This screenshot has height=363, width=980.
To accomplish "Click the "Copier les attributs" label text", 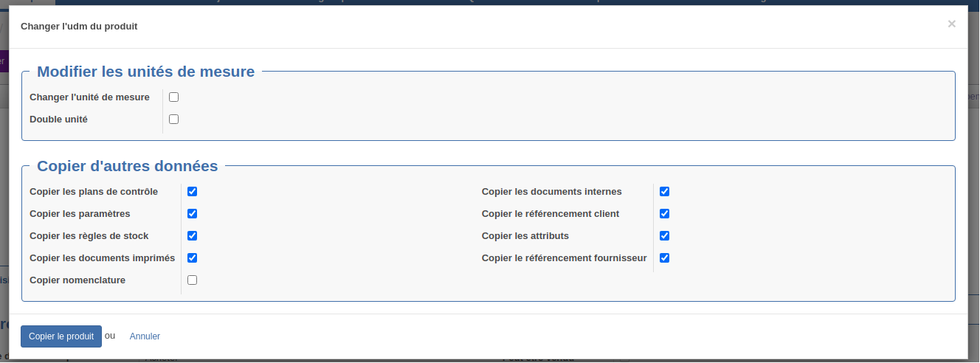I will point(525,236).
